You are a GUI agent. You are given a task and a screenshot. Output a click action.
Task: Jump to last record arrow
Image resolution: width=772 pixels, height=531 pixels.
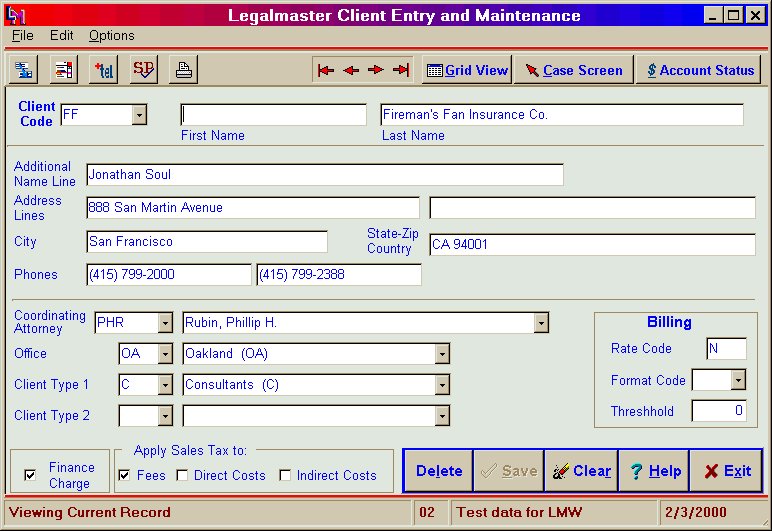(401, 70)
